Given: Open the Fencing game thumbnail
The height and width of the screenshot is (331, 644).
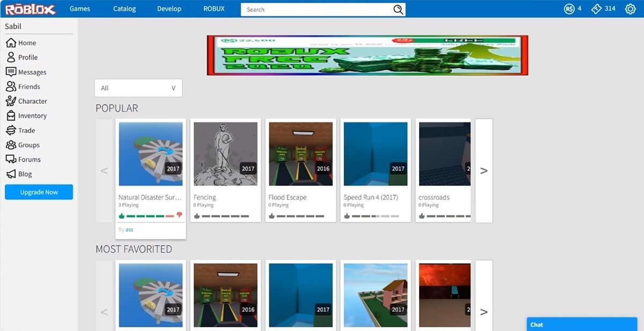Looking at the screenshot, I should click(x=225, y=154).
